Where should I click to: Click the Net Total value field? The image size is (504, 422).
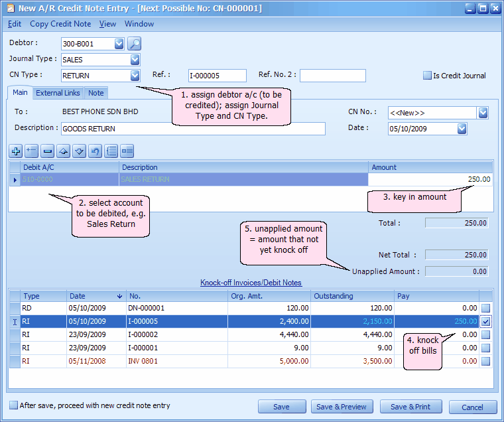(x=457, y=255)
